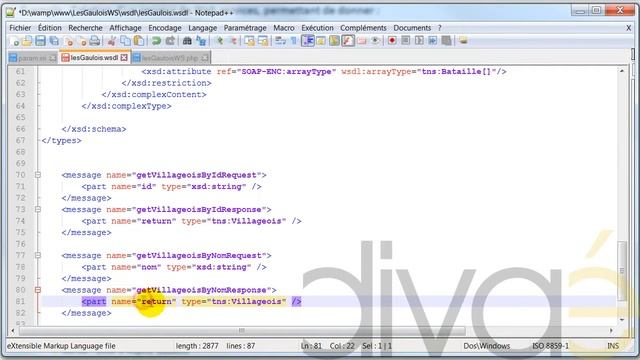
Task: Collapse the getVillageoisByIdRequest message fold
Action: click(x=38, y=175)
